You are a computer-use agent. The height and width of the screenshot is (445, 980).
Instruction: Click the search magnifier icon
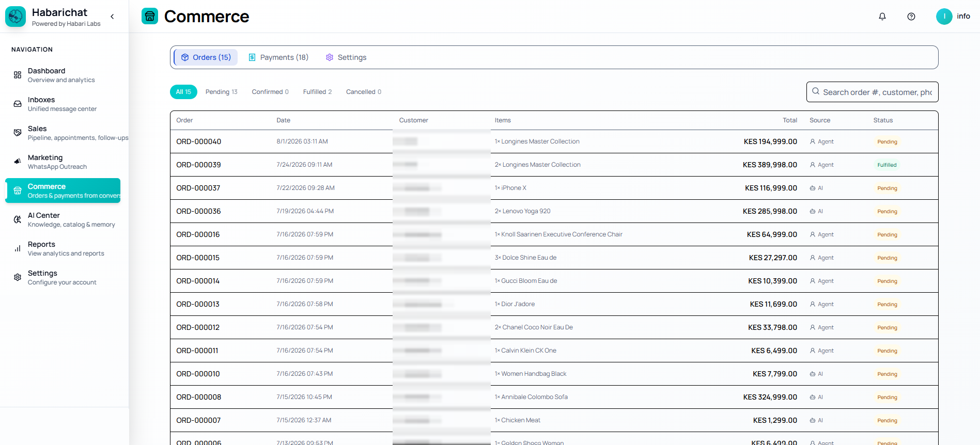(x=816, y=91)
